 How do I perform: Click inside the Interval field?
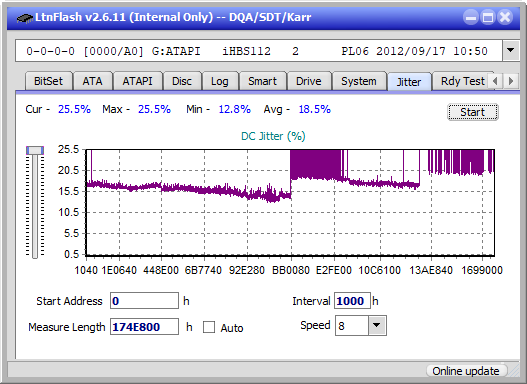pos(352,301)
